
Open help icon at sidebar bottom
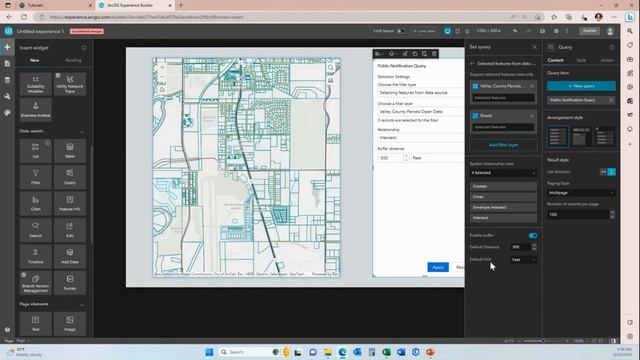pyautogui.click(x=7, y=329)
